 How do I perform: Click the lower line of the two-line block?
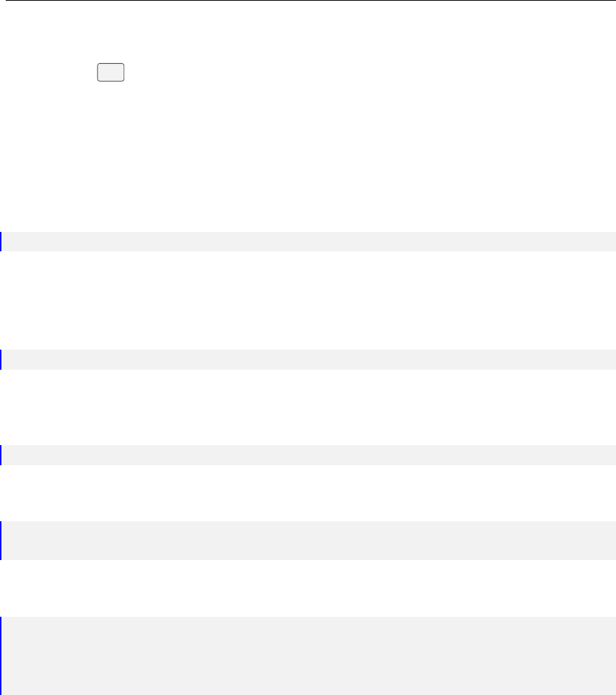point(309,549)
